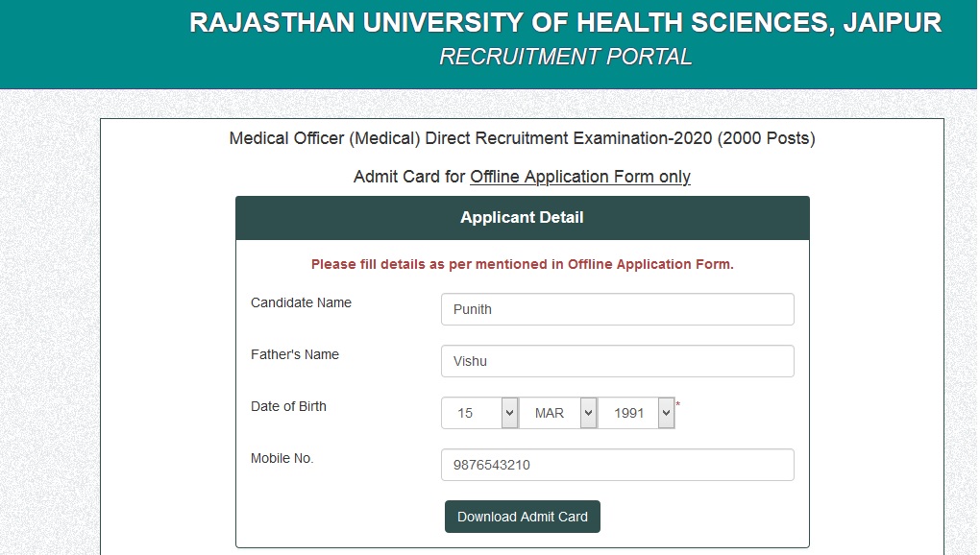Click the Recruitment Portal subtitle
Screen dimensions: 980x555
click(x=566, y=57)
